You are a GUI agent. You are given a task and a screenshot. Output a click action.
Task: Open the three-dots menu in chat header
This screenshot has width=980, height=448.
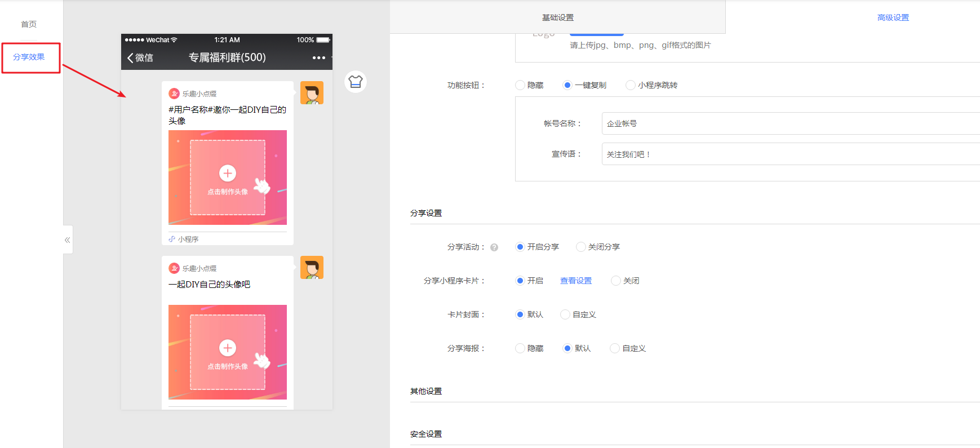click(x=319, y=57)
